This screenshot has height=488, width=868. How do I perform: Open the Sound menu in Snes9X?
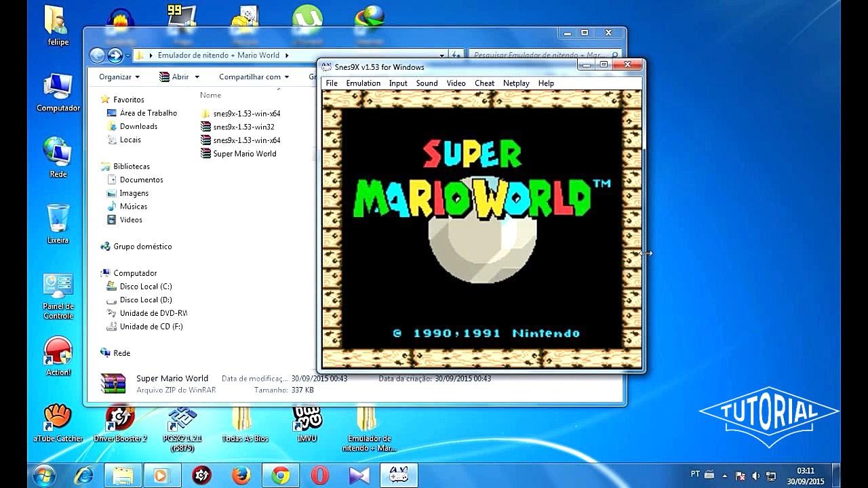click(427, 83)
